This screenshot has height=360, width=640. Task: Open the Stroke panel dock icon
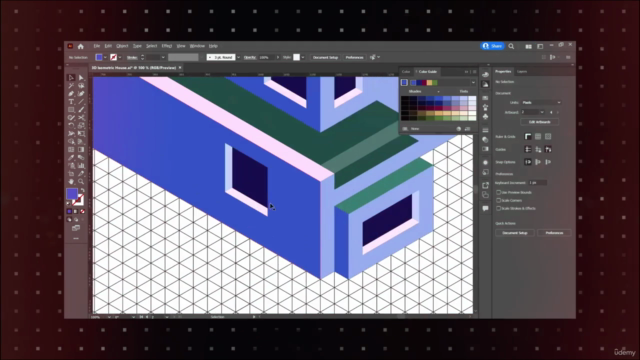tap(485, 130)
